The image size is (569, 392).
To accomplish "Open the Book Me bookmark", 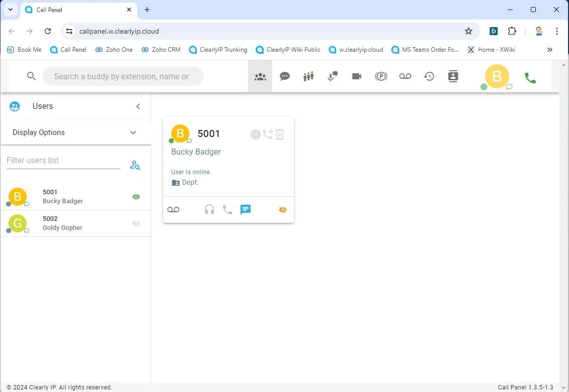I will tap(24, 50).
